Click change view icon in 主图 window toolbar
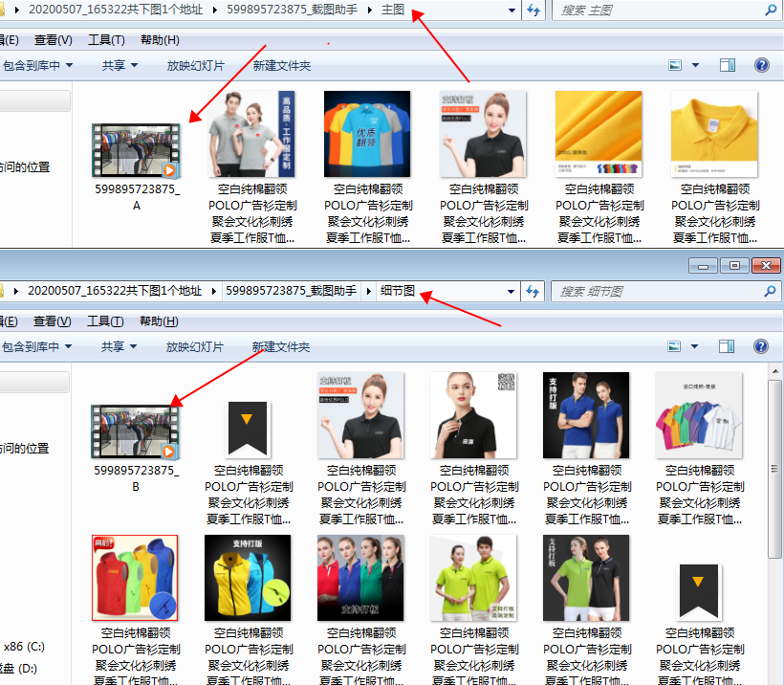The height and width of the screenshot is (685, 784). tap(676, 65)
